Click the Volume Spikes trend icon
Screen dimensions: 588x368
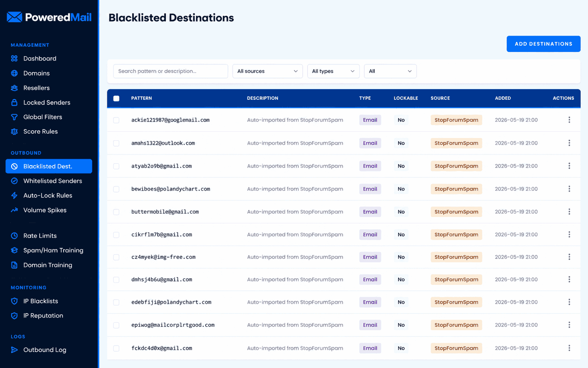[14, 210]
